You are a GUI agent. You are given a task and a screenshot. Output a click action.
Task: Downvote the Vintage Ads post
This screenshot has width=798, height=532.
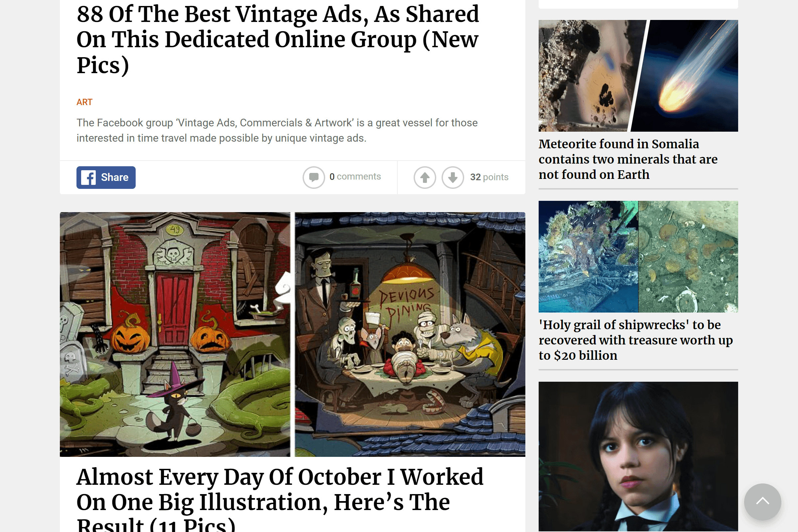point(453,178)
